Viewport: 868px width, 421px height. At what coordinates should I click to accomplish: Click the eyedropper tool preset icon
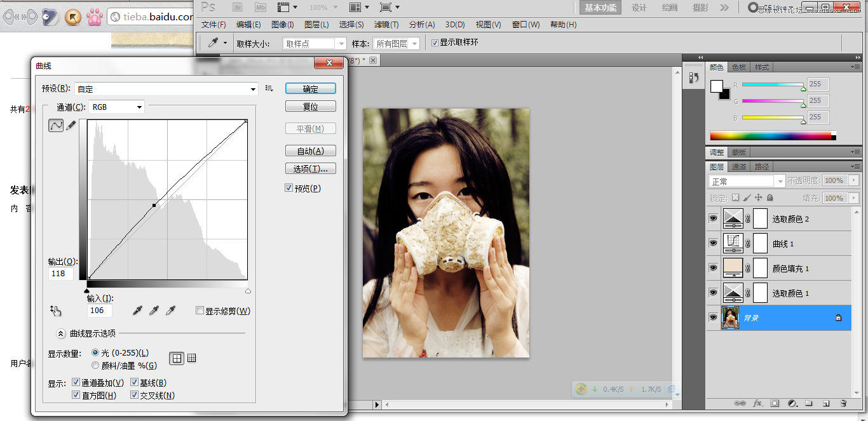[x=214, y=43]
